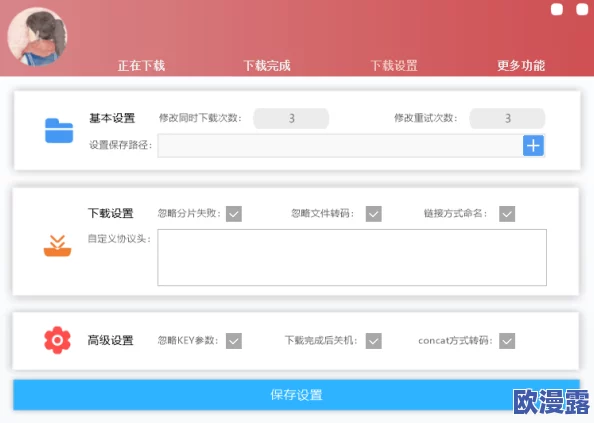Click the orange download tray icon
594x423 pixels.
click(x=58, y=246)
